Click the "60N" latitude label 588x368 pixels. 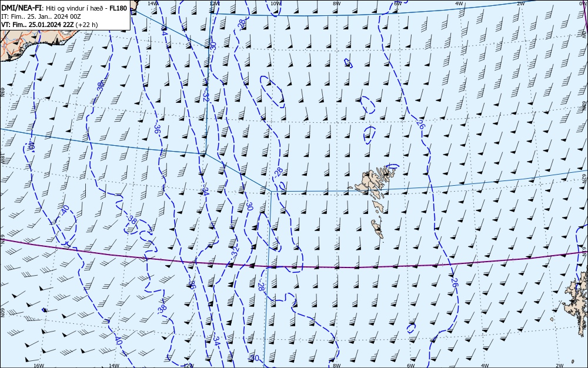point(2,313)
